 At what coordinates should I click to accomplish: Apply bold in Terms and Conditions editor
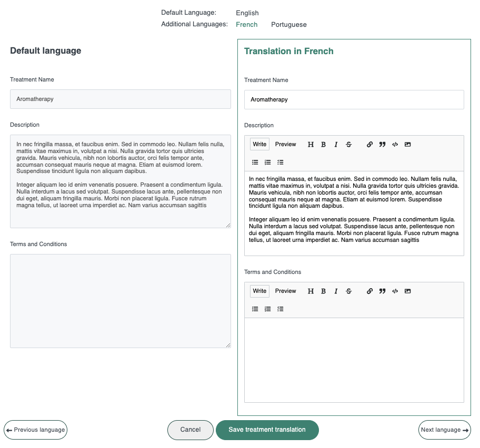(x=323, y=291)
